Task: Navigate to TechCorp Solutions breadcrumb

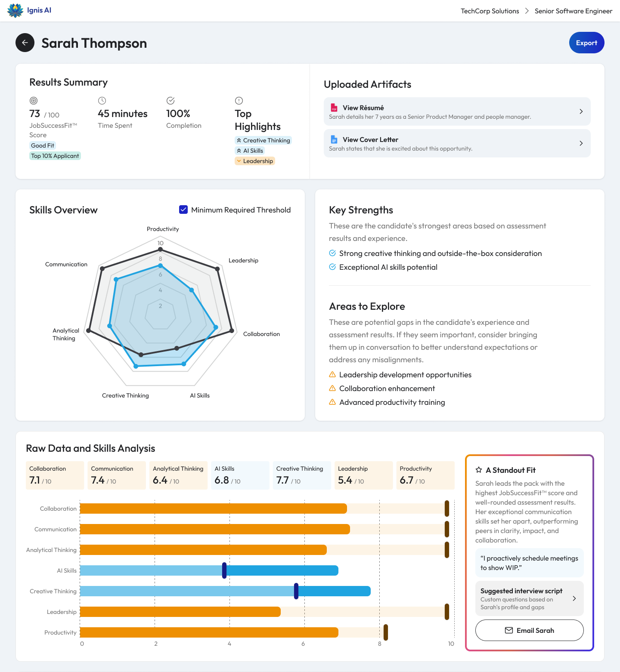Action: 490,11
